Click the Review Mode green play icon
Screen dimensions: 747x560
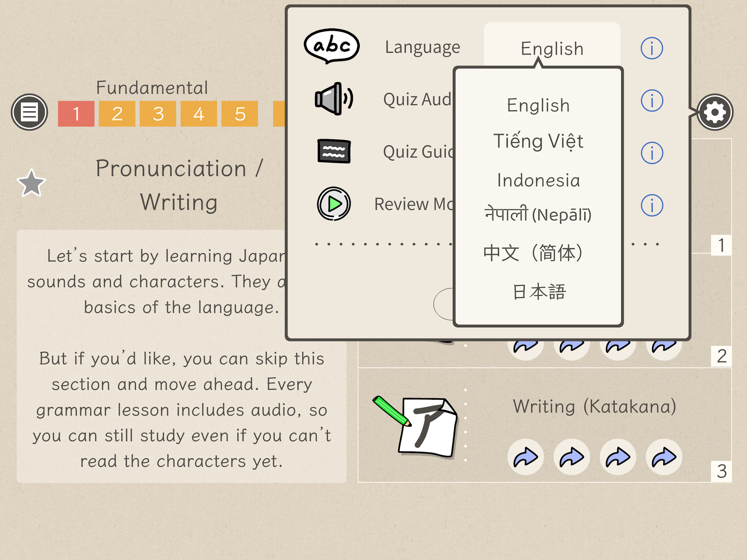tap(334, 204)
